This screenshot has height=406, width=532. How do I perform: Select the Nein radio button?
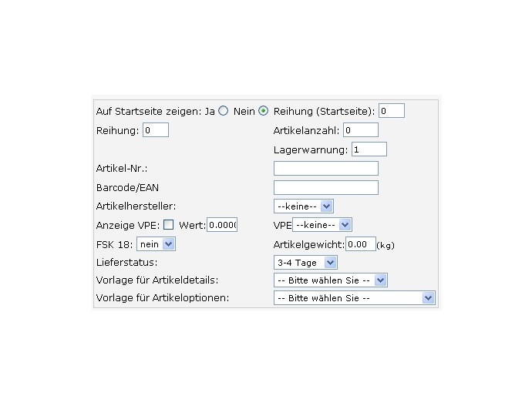point(263,111)
